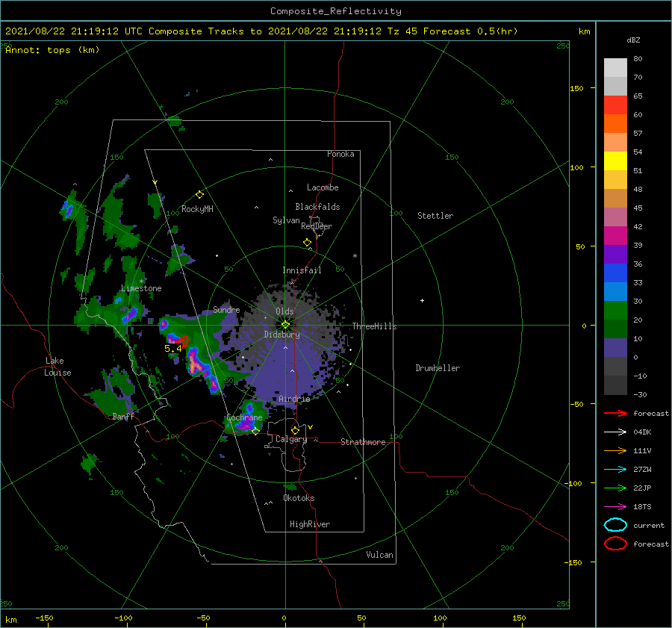The width and height of the screenshot is (672, 628).
Task: Click the Airdrie town label
Action: click(x=294, y=399)
